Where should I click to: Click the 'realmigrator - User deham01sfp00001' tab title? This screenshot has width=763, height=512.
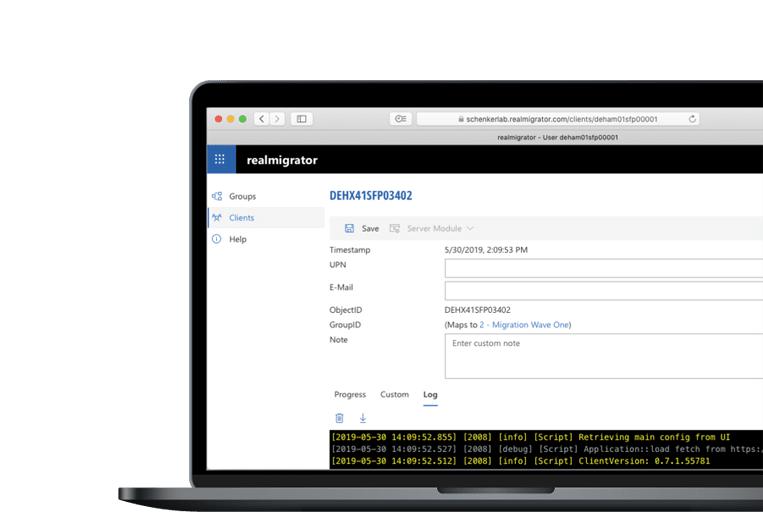[x=558, y=137]
